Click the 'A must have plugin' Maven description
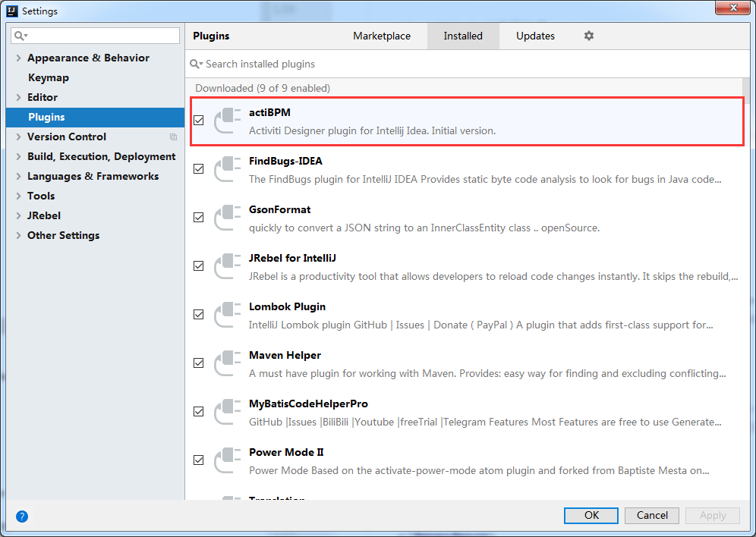The height and width of the screenshot is (537, 756). click(487, 374)
